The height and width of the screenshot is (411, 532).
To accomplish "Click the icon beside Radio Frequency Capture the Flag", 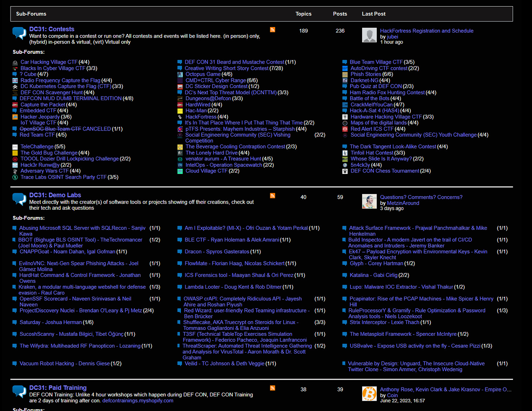I will [x=15, y=80].
